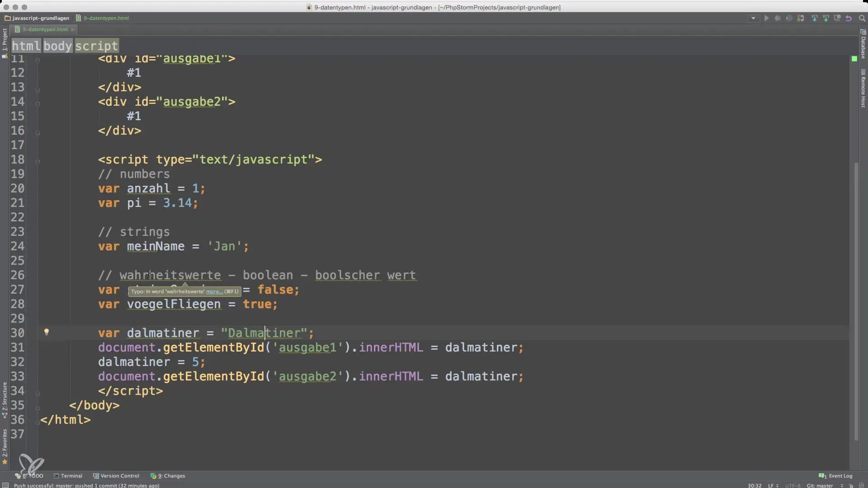Click the "Dalmatiner" string on line 30

tap(264, 333)
